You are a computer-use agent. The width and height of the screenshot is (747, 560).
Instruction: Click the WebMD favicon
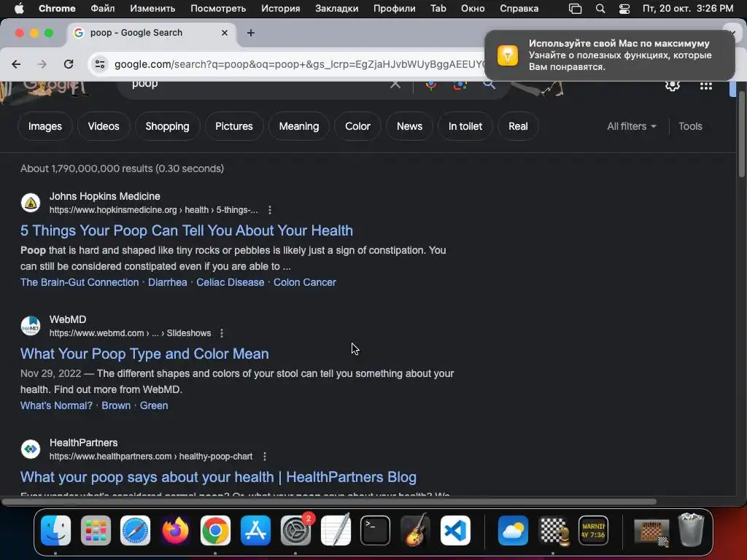[31, 326]
